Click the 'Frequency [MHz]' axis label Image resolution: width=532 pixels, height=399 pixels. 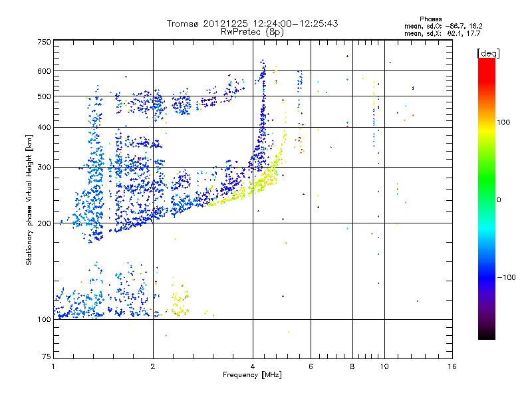pyautogui.click(x=252, y=375)
